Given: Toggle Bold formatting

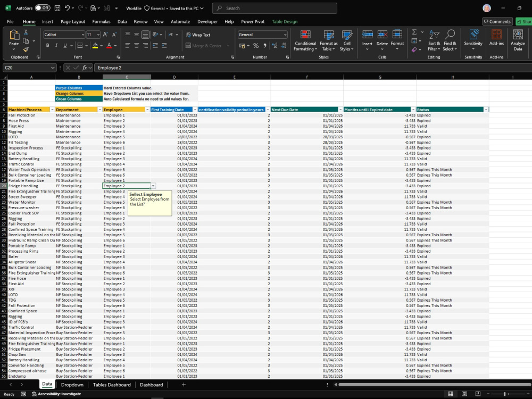Looking at the screenshot, I should [x=47, y=45].
